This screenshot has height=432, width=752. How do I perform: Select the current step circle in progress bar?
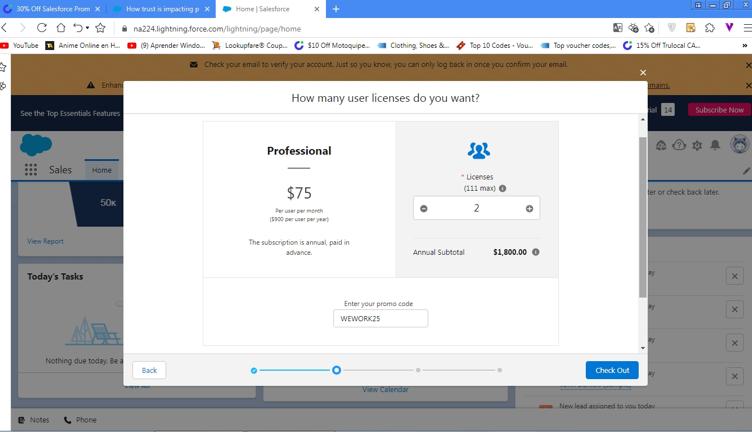[336, 370]
